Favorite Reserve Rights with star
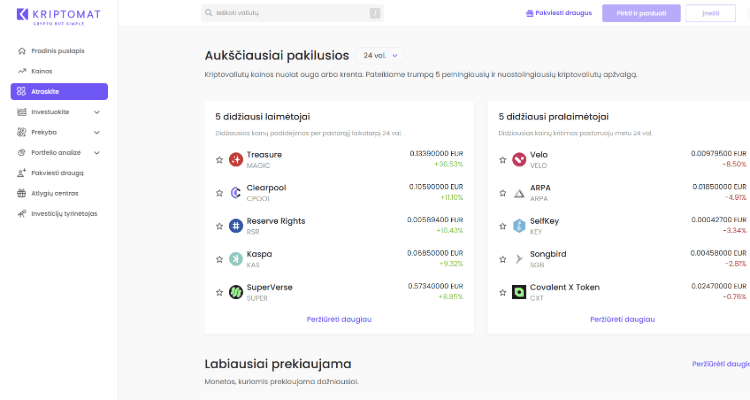The height and width of the screenshot is (400, 750). (x=219, y=226)
